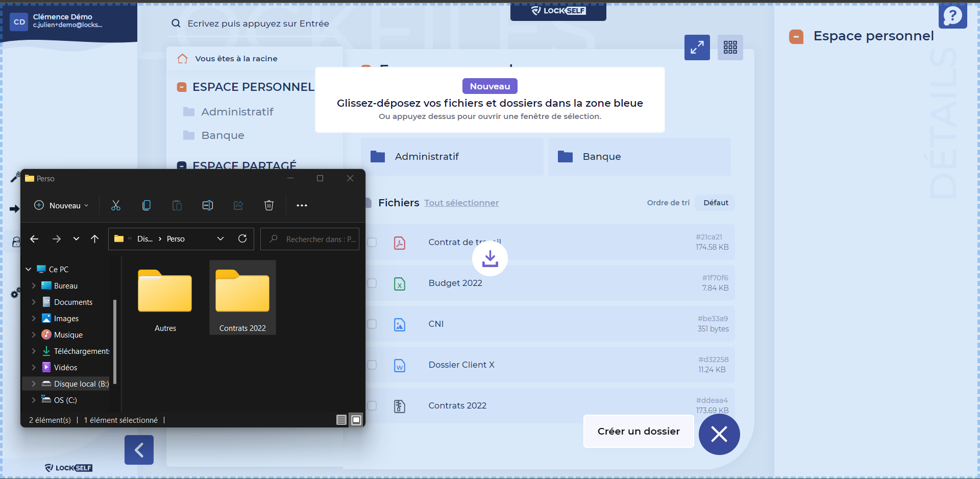
Task: Click the Delete trash icon in Explorer
Action: (269, 205)
